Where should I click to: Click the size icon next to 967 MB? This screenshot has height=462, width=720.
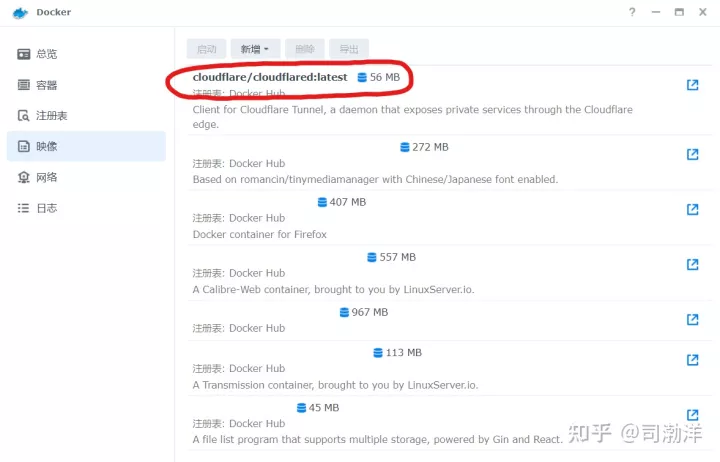[x=344, y=312]
